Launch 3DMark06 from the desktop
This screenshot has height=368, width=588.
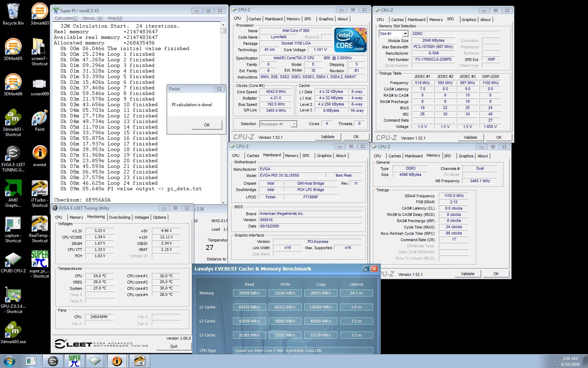[x=13, y=85]
